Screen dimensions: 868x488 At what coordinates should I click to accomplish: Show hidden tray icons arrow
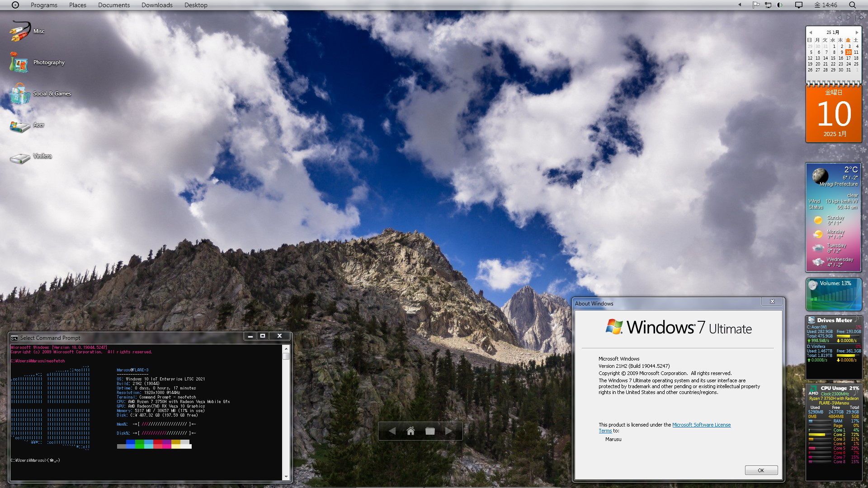[740, 5]
